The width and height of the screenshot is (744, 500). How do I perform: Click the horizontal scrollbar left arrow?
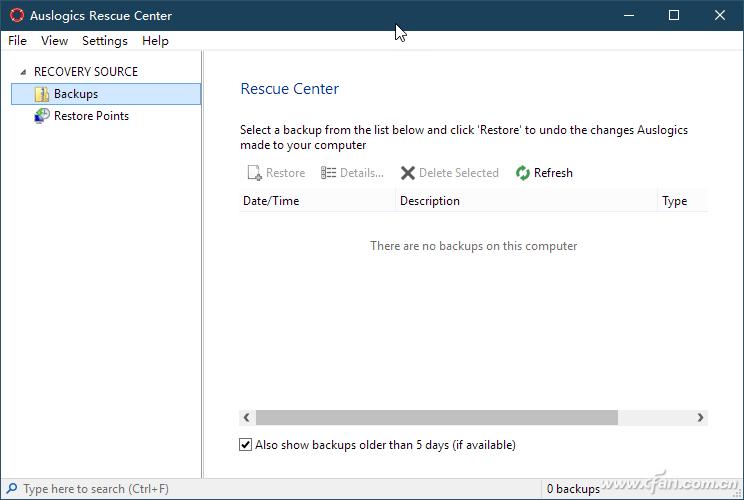(x=247, y=417)
